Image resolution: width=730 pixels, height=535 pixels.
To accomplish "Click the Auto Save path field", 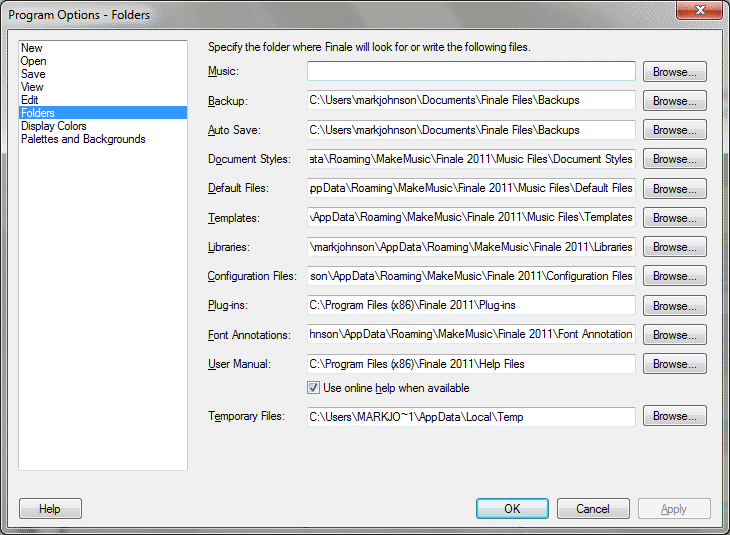I will (471, 130).
